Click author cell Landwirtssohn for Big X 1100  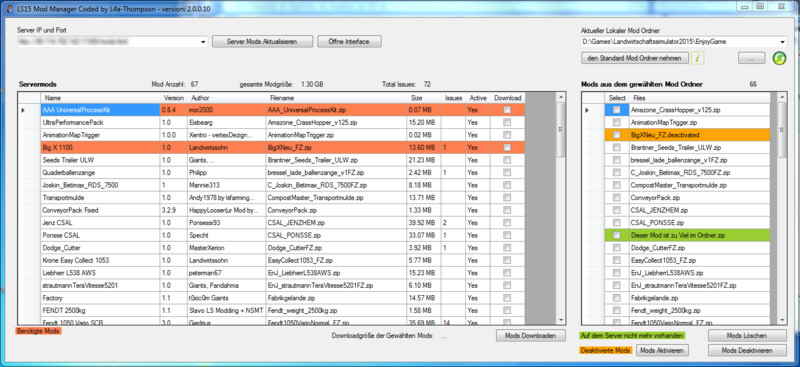click(227, 148)
